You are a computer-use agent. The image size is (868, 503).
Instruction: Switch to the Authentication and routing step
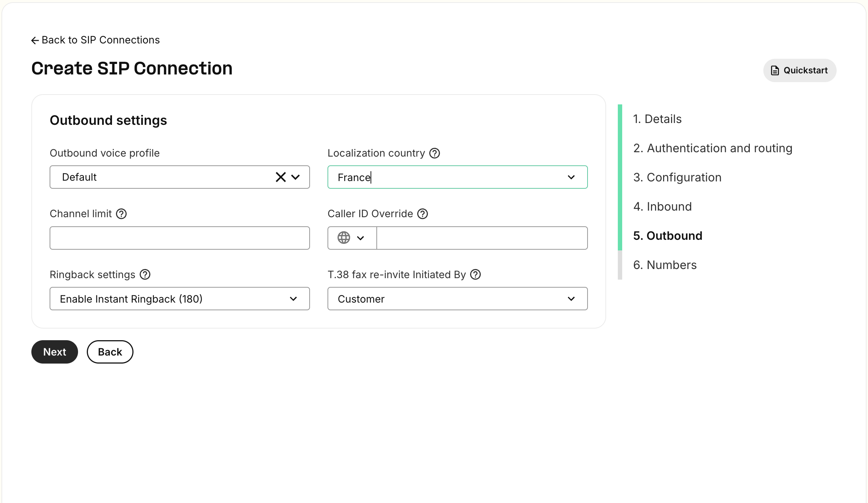(x=713, y=148)
